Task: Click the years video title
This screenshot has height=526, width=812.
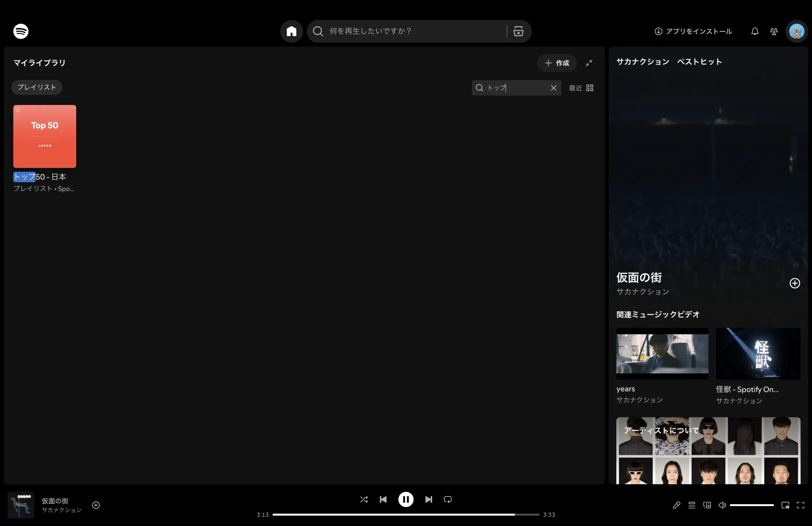Action: pos(625,389)
